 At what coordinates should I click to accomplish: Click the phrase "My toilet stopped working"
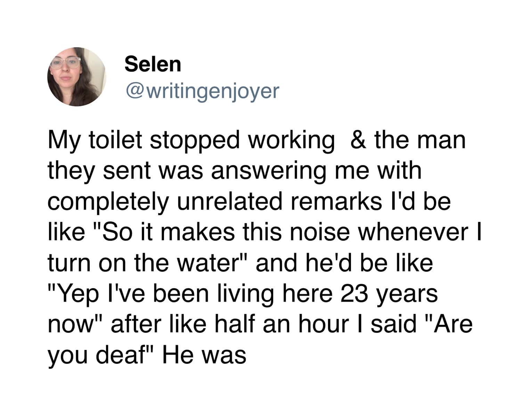point(190,141)
